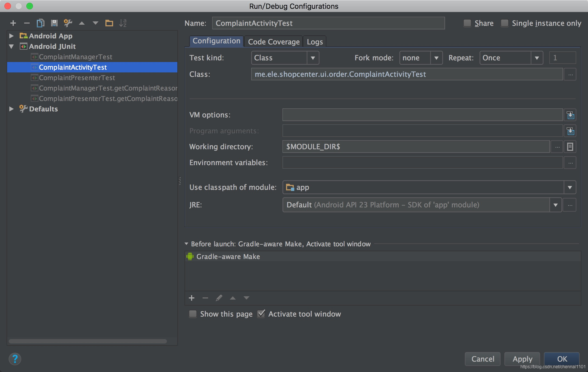Viewport: 588px width, 372px height.
Task: Browse for test class with ellipsis button
Action: tap(570, 74)
